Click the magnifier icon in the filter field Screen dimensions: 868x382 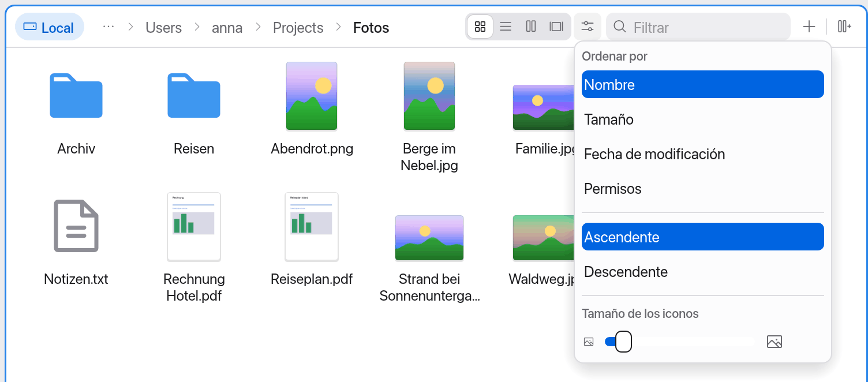click(x=620, y=27)
